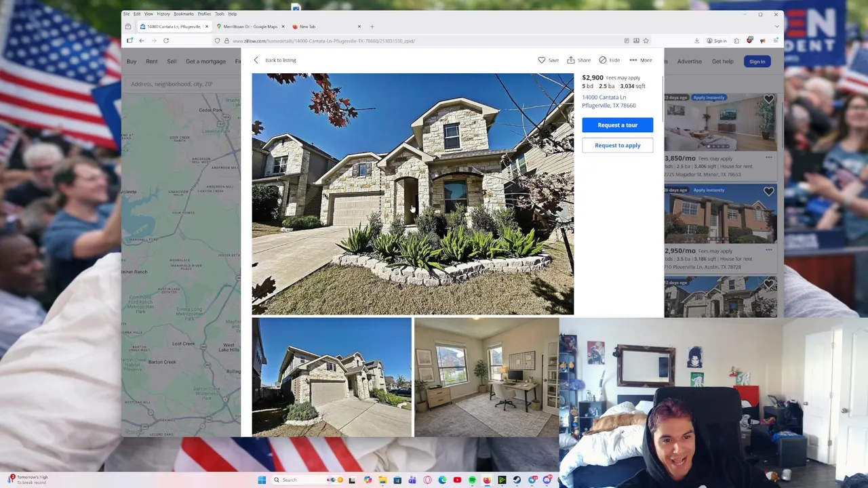868x488 pixels.
Task: Click the back arrow beside Back to listing
Action: point(256,60)
